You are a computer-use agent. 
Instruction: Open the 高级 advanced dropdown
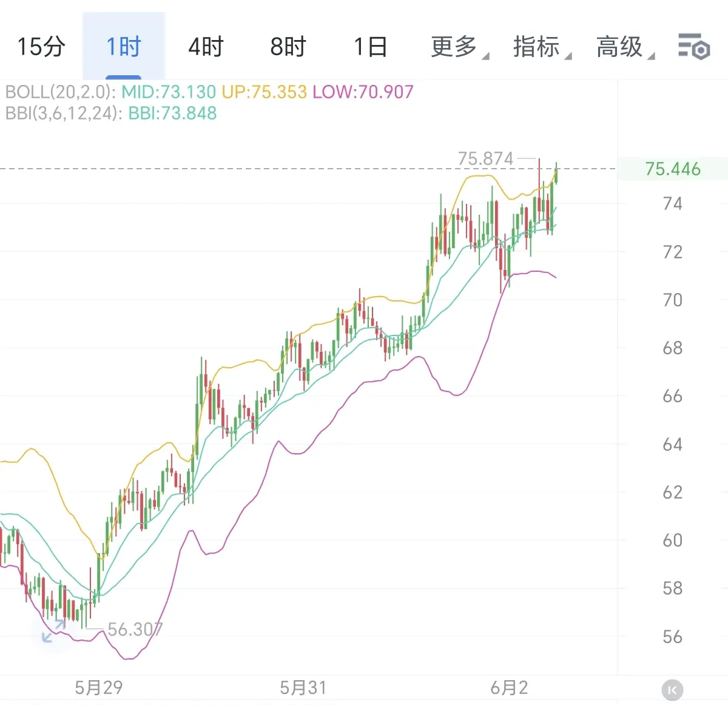[625, 47]
